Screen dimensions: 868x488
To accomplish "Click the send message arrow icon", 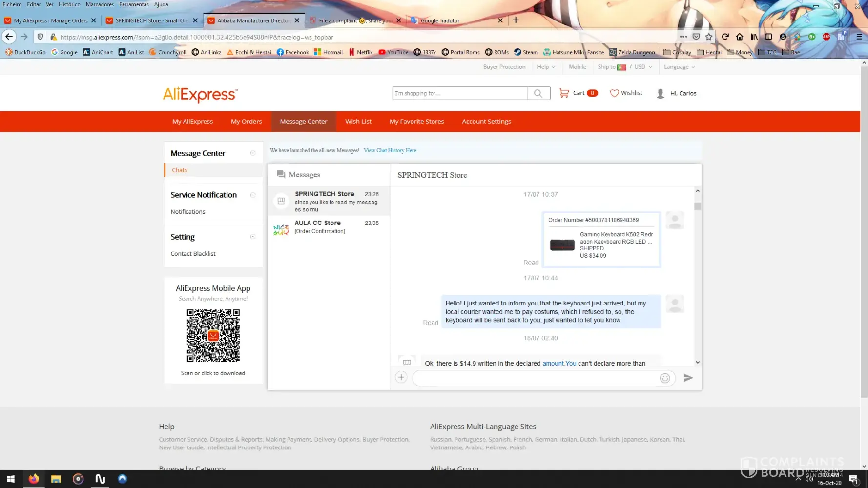I will (x=688, y=378).
